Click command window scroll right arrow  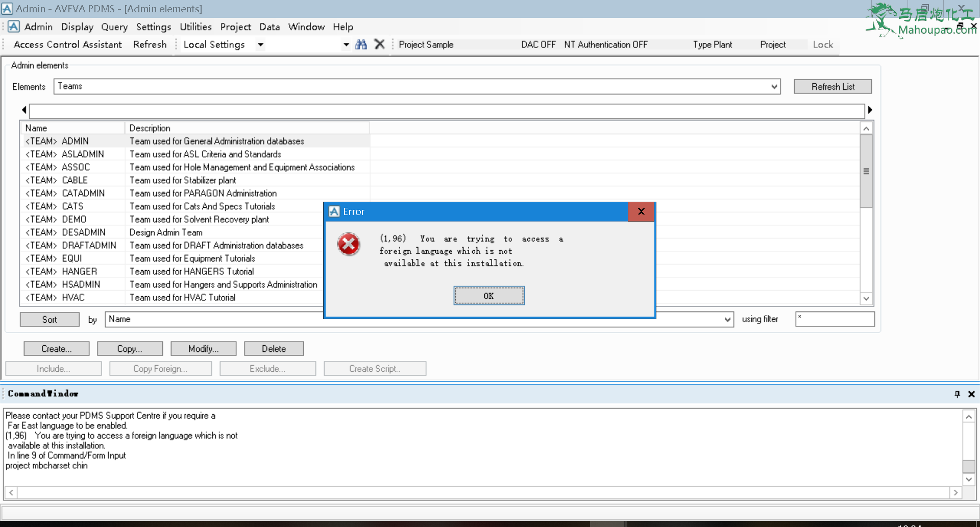pos(955,493)
